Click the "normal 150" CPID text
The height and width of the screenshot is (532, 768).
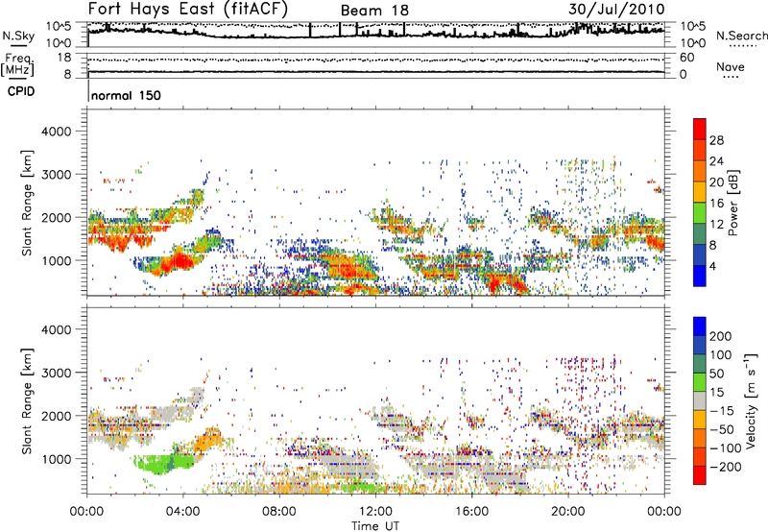click(x=126, y=95)
